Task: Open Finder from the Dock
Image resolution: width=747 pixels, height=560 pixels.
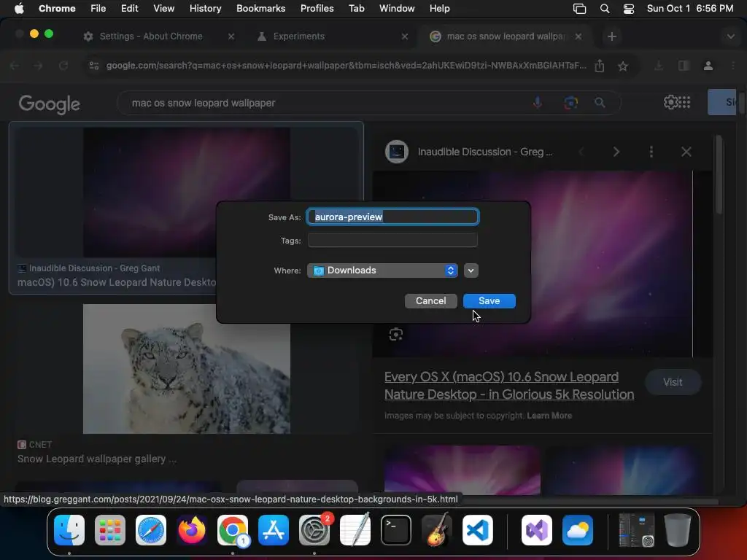Action: [69, 530]
